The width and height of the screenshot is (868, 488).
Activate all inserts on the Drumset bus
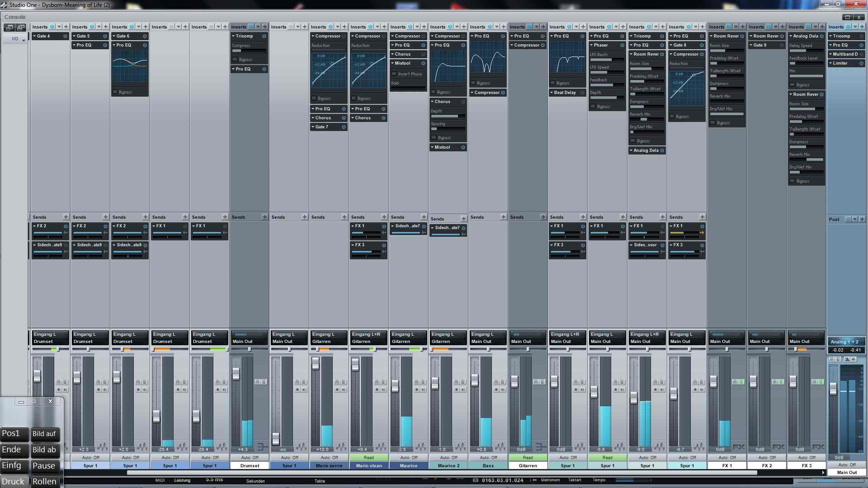click(251, 27)
